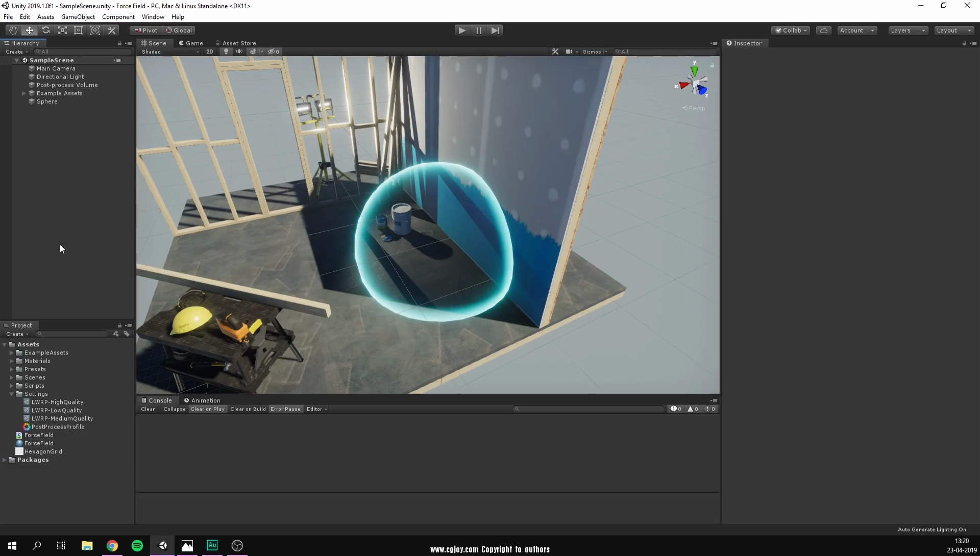This screenshot has width=980, height=556.
Task: Toggle 2D view mode
Action: click(x=210, y=52)
